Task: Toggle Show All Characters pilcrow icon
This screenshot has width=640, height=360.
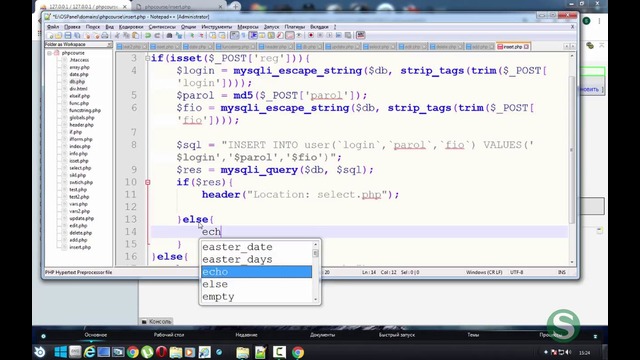Action: [x=244, y=36]
